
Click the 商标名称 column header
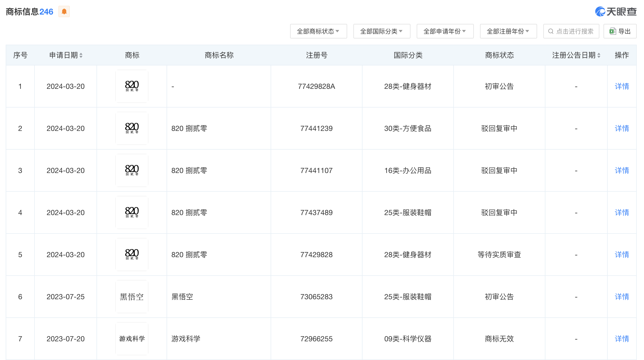(x=219, y=55)
